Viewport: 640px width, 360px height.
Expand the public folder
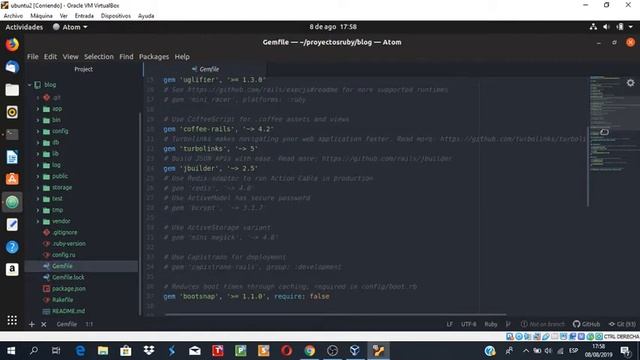[38, 176]
